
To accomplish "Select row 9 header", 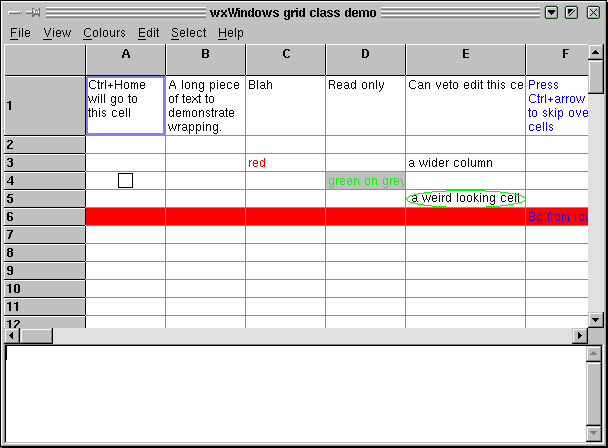I will point(45,270).
